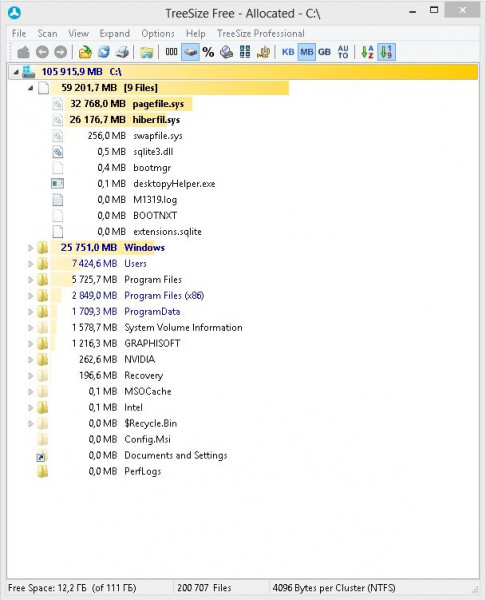The width and height of the screenshot is (486, 600).
Task: Enable AUTO size units
Action: point(343,52)
